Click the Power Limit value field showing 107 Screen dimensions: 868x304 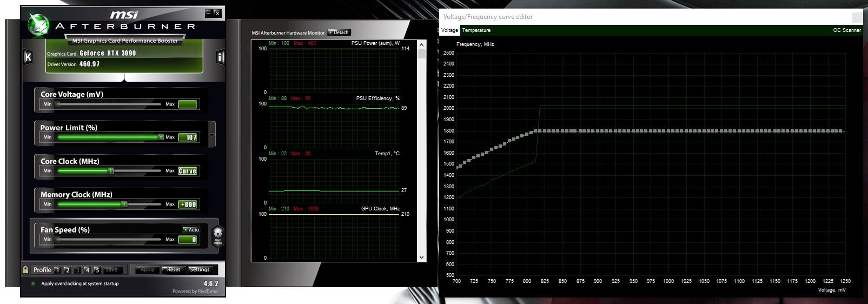pos(188,137)
